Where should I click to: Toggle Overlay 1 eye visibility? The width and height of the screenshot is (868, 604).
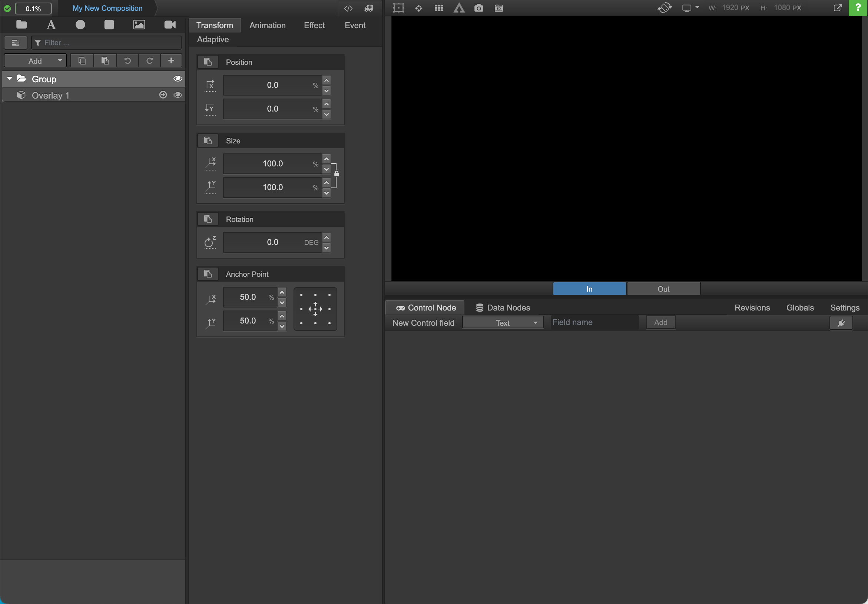(x=178, y=95)
